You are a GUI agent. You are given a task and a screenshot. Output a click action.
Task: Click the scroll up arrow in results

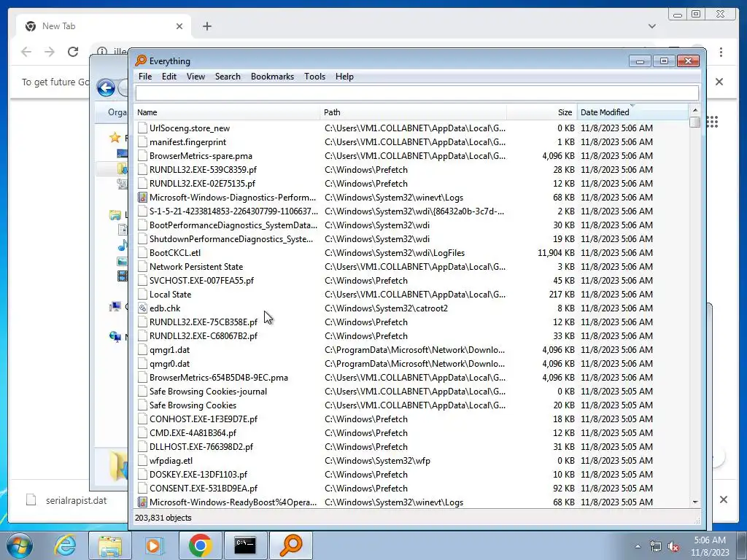click(694, 110)
